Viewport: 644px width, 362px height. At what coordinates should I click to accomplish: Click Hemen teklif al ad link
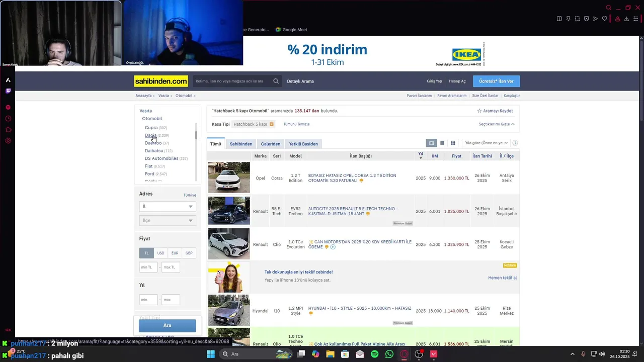pyautogui.click(x=502, y=278)
